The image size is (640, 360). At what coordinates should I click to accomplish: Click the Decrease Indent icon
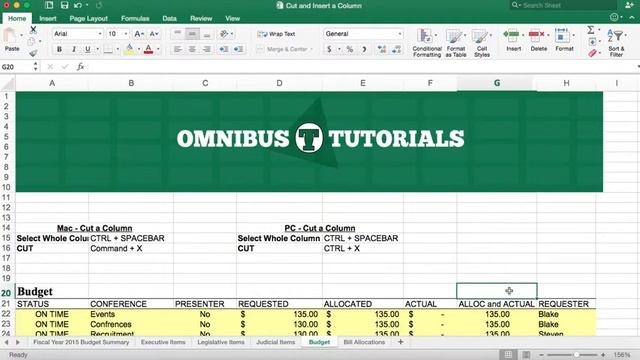tap(224, 49)
